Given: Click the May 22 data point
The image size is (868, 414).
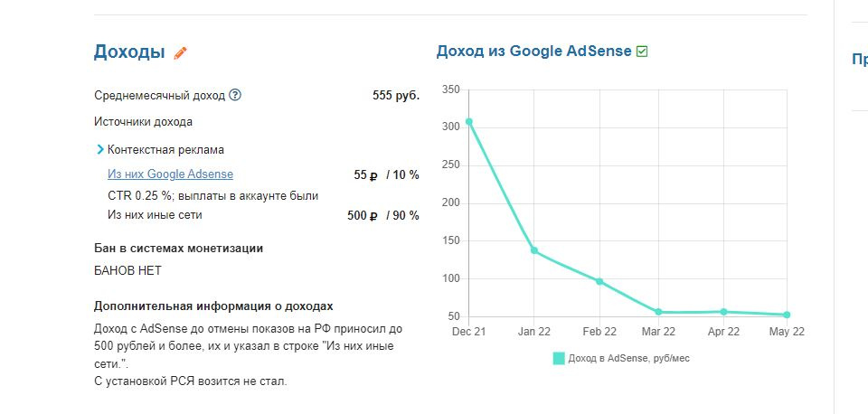Looking at the screenshot, I should point(787,315).
